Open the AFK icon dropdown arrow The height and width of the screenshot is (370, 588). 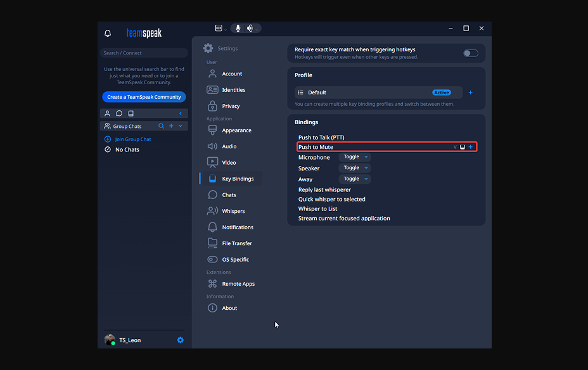coord(226,30)
